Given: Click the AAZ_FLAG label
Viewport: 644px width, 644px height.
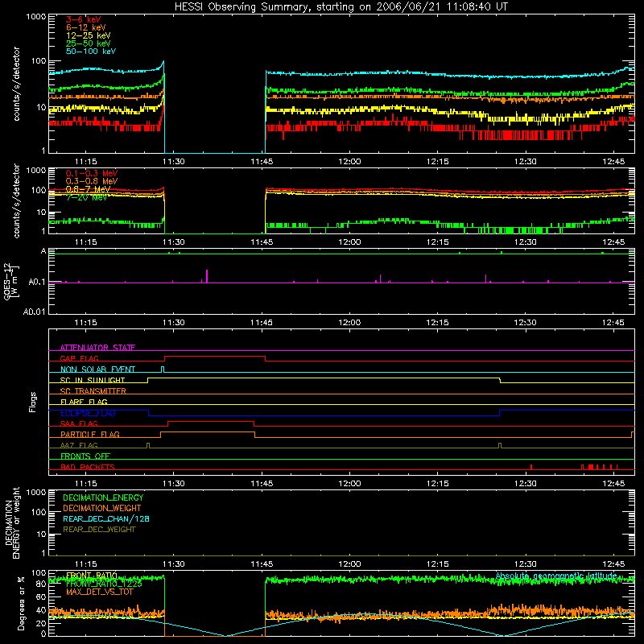Looking at the screenshot, I should [79, 445].
